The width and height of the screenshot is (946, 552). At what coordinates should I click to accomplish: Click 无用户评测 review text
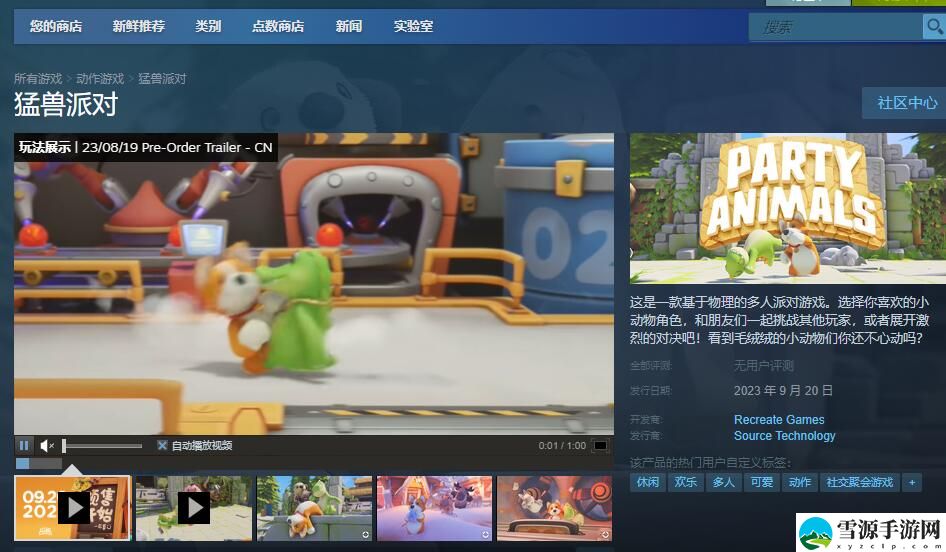(x=763, y=366)
